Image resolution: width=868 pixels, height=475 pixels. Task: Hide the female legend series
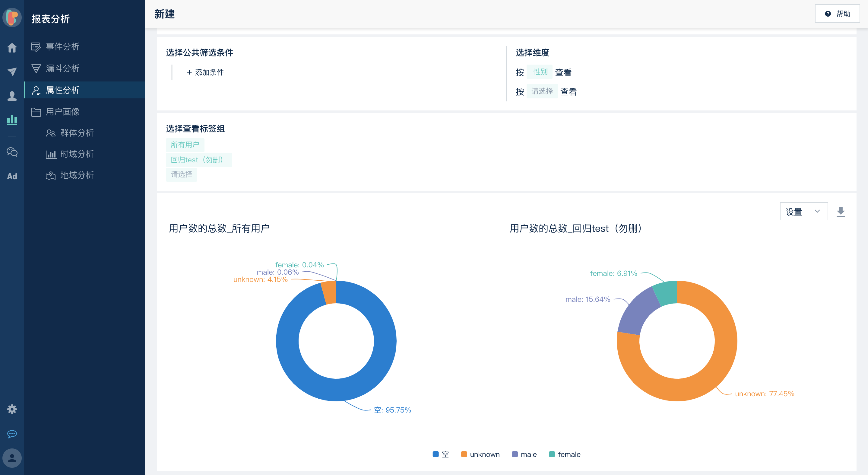(x=564, y=454)
